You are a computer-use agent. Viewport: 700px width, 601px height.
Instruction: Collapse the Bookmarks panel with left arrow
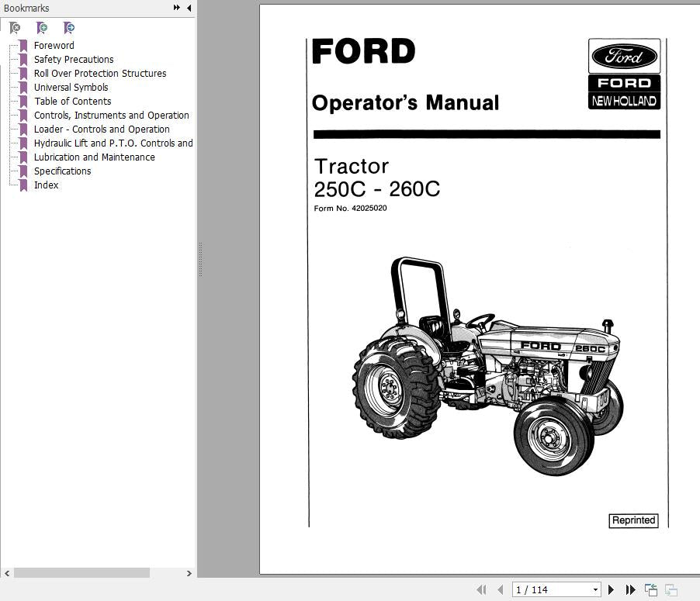(189, 8)
